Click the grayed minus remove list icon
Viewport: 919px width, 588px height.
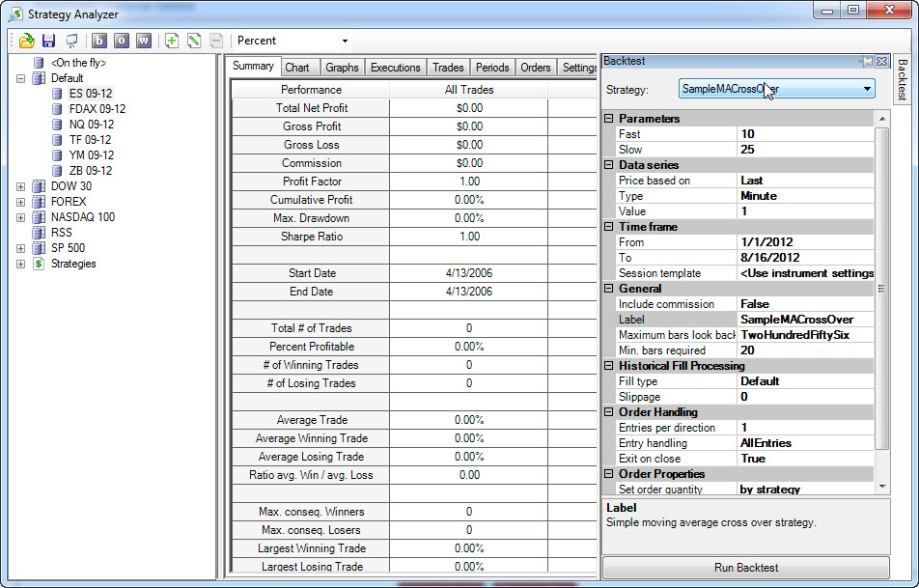[216, 41]
